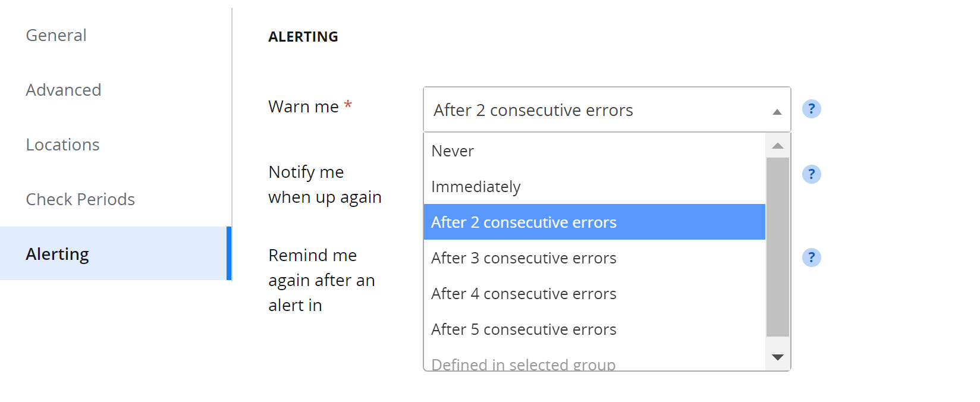980x402 pixels.
Task: Open the General settings tab
Action: [56, 36]
